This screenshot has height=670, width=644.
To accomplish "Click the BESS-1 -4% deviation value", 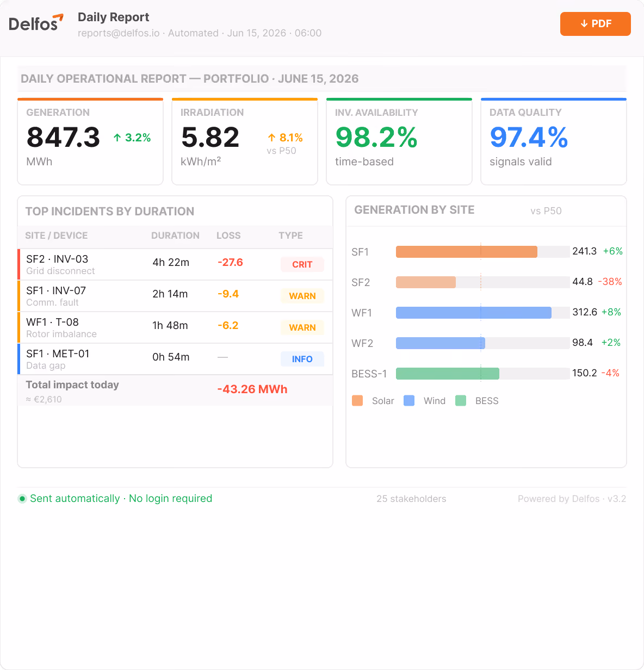I will pos(610,373).
